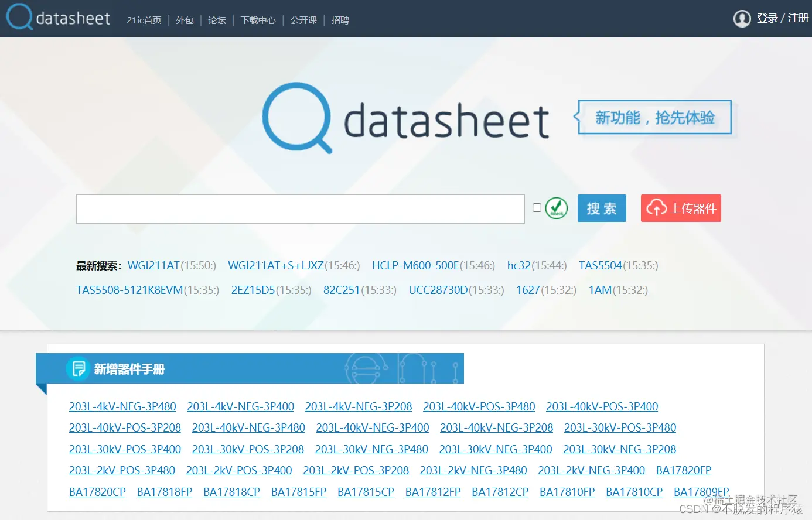Open datasheet BA17820FP
The height and width of the screenshot is (520, 812).
[684, 470]
